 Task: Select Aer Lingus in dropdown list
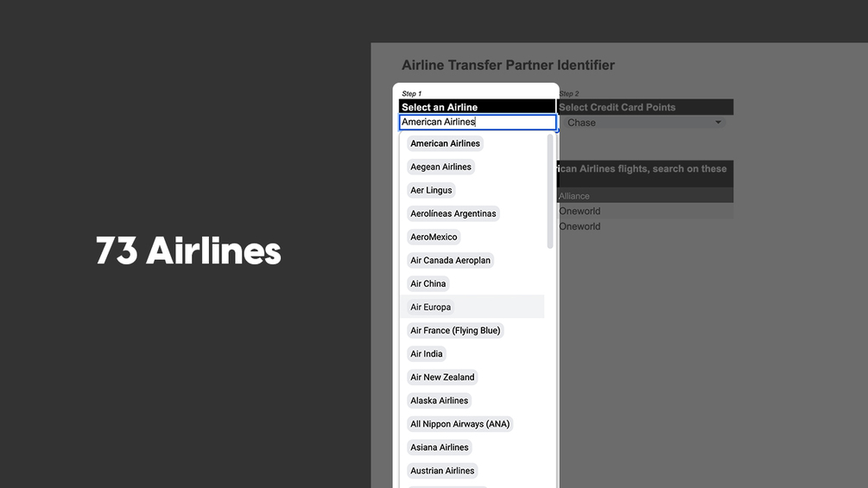click(431, 190)
